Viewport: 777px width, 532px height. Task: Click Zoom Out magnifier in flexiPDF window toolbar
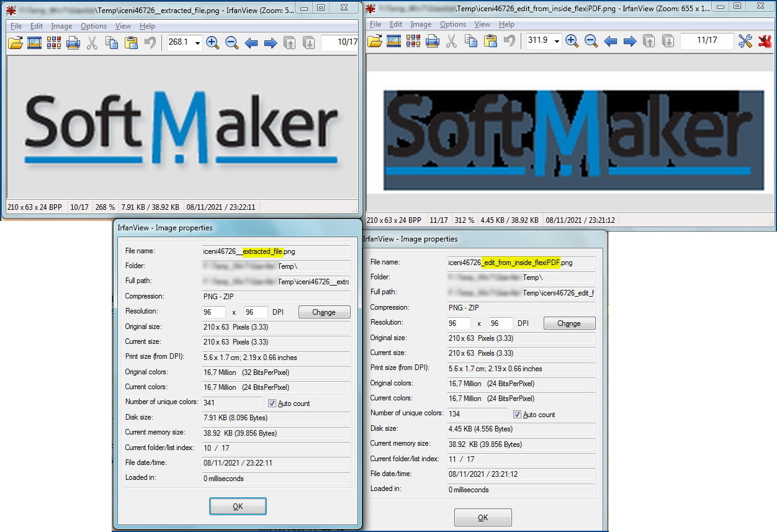(x=591, y=42)
